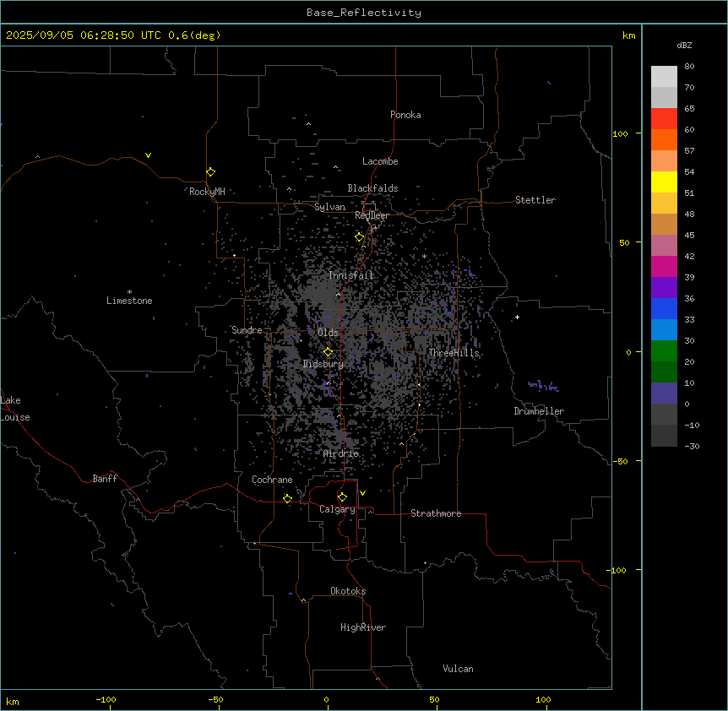Viewport: 728px width, 711px height.
Task: Click the Limestone label
Action: click(129, 301)
